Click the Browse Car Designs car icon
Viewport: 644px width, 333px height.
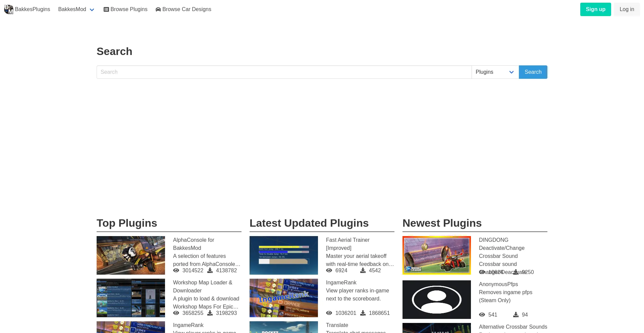point(158,9)
